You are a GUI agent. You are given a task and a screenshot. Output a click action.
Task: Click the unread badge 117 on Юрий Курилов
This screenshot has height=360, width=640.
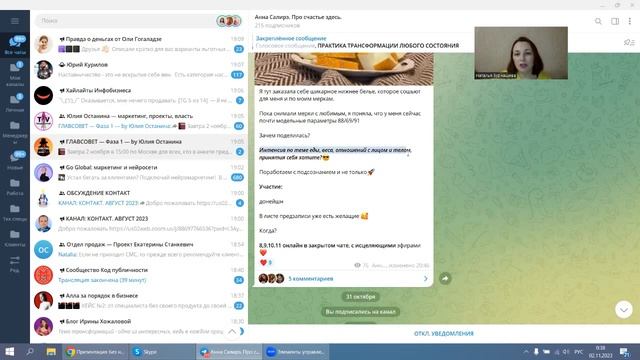coord(237,75)
